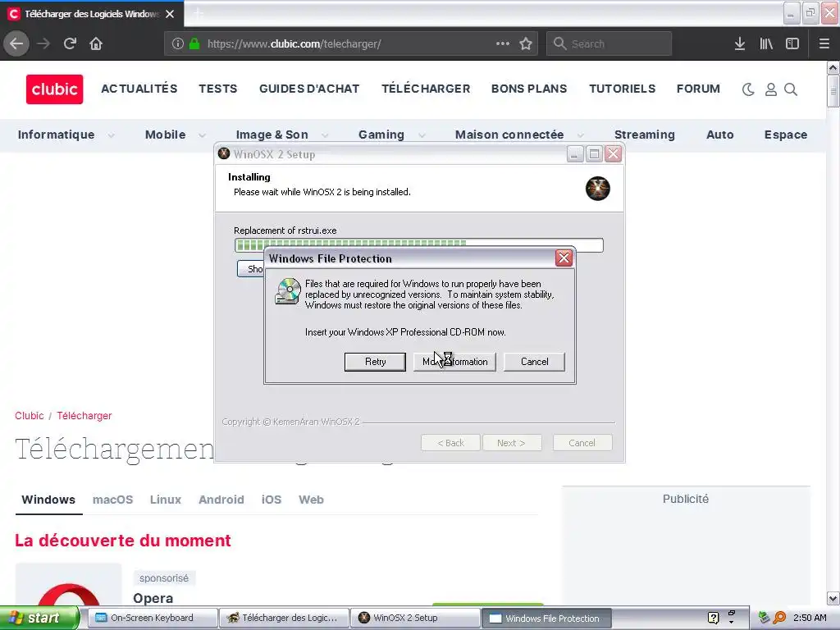Click More Information button in dialog
Viewport: 840px width, 630px height.
click(454, 362)
